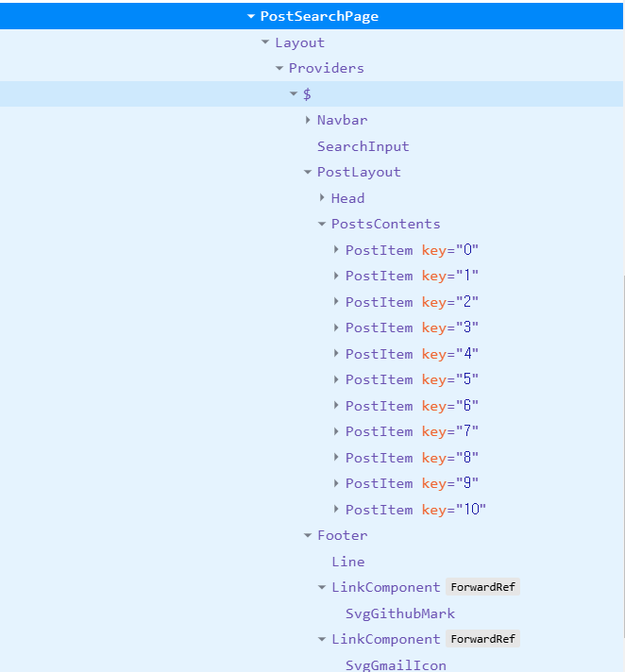The image size is (625, 672).
Task: Select the Line component
Action: tap(347, 562)
